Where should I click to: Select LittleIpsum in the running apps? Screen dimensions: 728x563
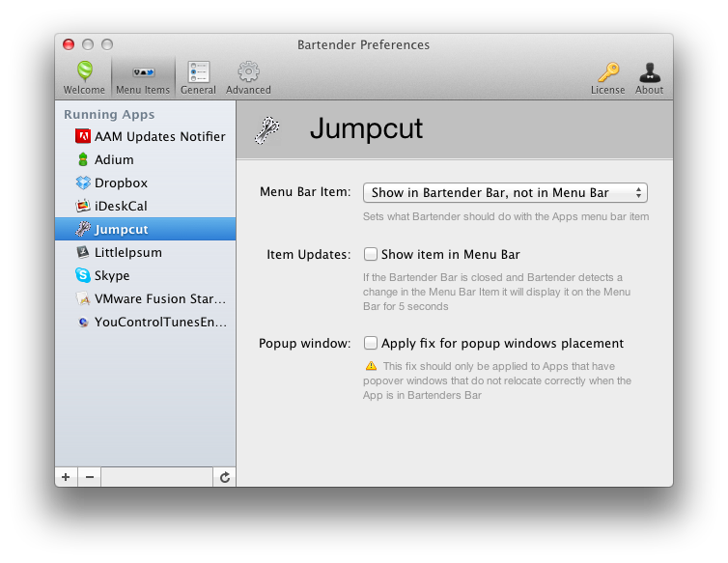click(x=146, y=252)
